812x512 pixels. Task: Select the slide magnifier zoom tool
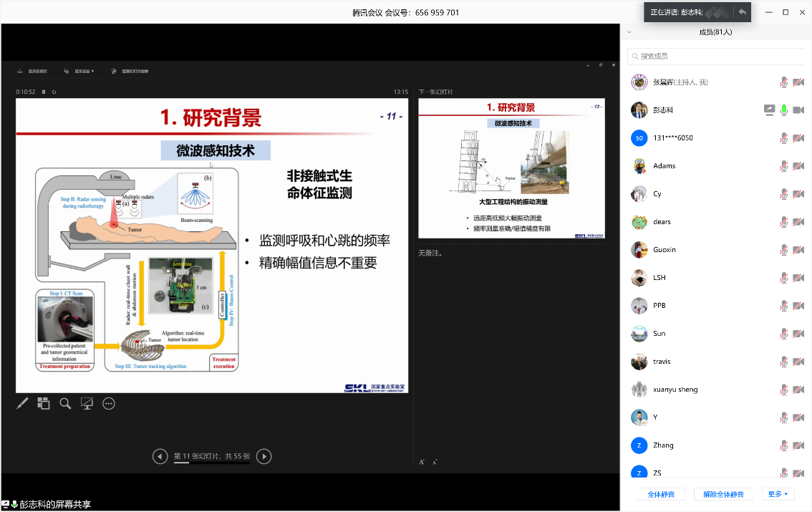point(65,403)
